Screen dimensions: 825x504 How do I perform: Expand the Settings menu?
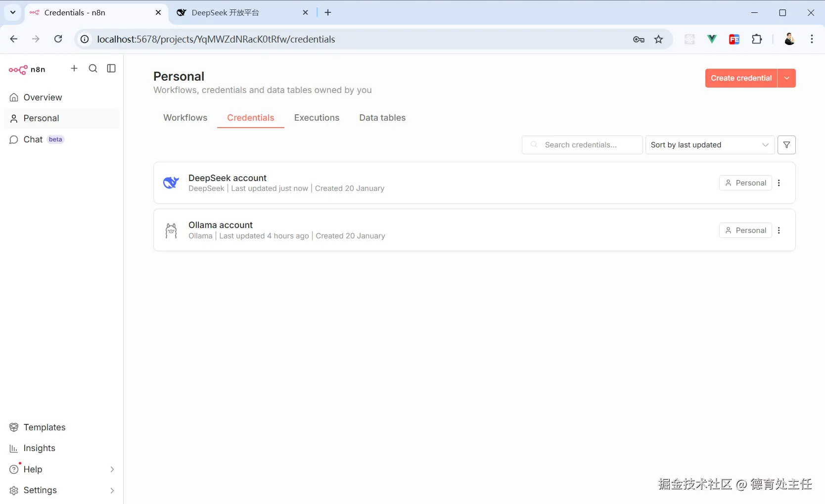coord(62,490)
